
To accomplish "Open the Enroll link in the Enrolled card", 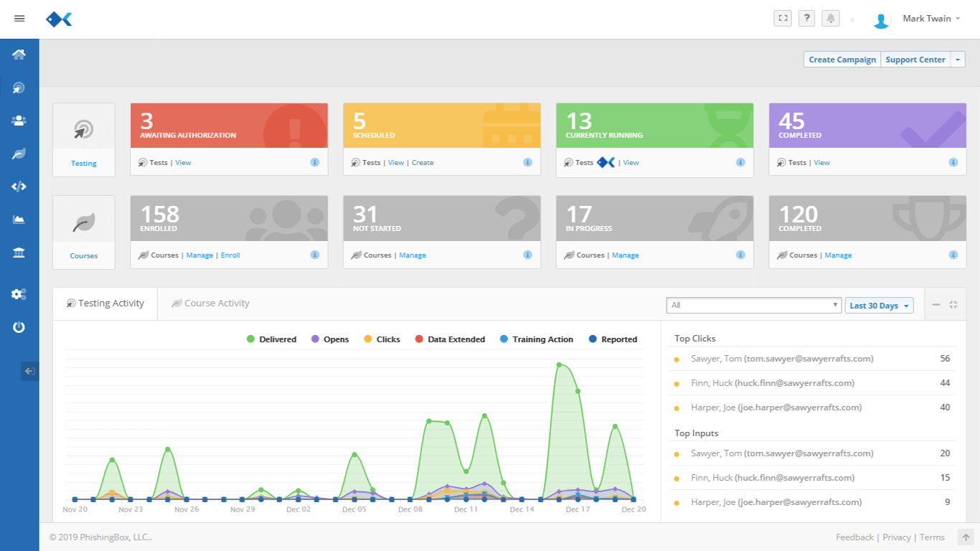I will pos(230,255).
